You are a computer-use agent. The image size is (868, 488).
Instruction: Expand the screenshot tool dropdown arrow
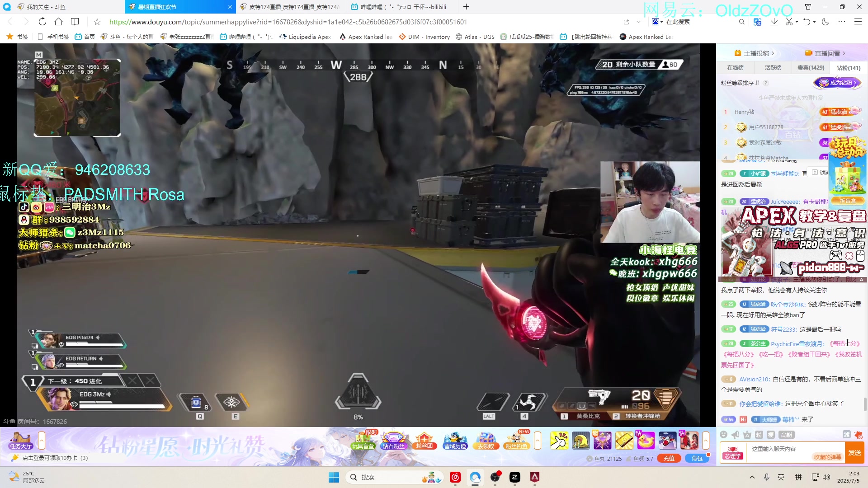pos(797,22)
